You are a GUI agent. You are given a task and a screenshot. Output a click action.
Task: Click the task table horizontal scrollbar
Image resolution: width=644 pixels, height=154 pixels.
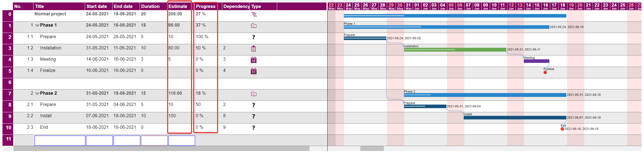(x=161, y=149)
